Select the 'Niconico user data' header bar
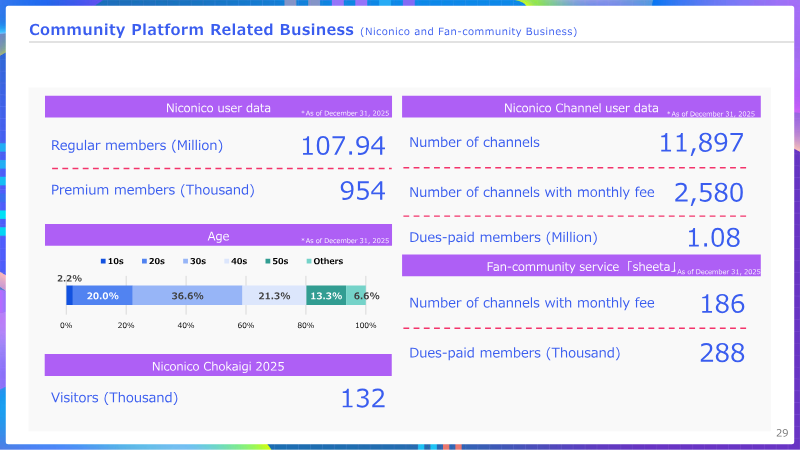 (x=218, y=107)
